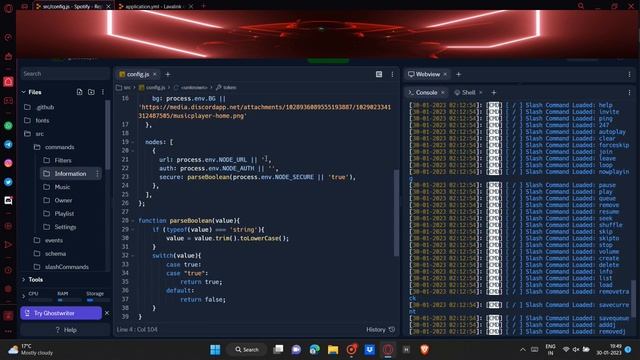Open WhatsApp in the browser sidebar
This screenshot has width=640, height=360.
(8, 126)
